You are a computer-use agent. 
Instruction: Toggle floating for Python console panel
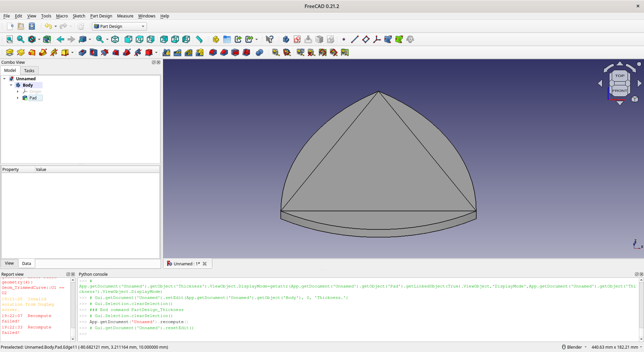pos(637,274)
